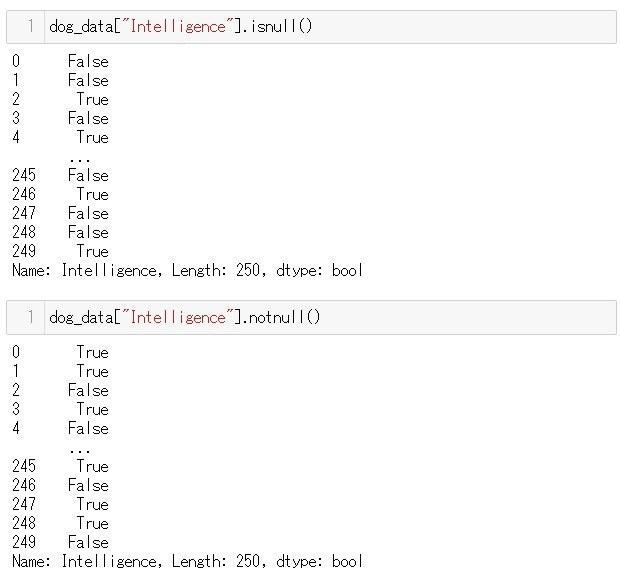Viewport: 620px width, 577px height.
Task: Select row 2 False in notnull output
Action: point(60,390)
